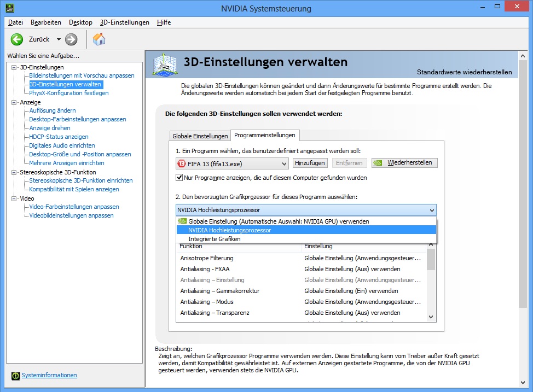533x392 pixels.
Task: Click settings list scrollbar down arrow
Action: [x=431, y=317]
